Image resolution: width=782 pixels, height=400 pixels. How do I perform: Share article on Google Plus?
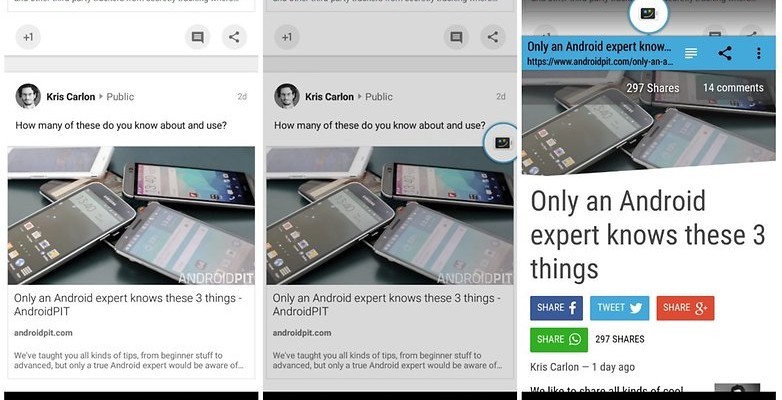coord(685,308)
